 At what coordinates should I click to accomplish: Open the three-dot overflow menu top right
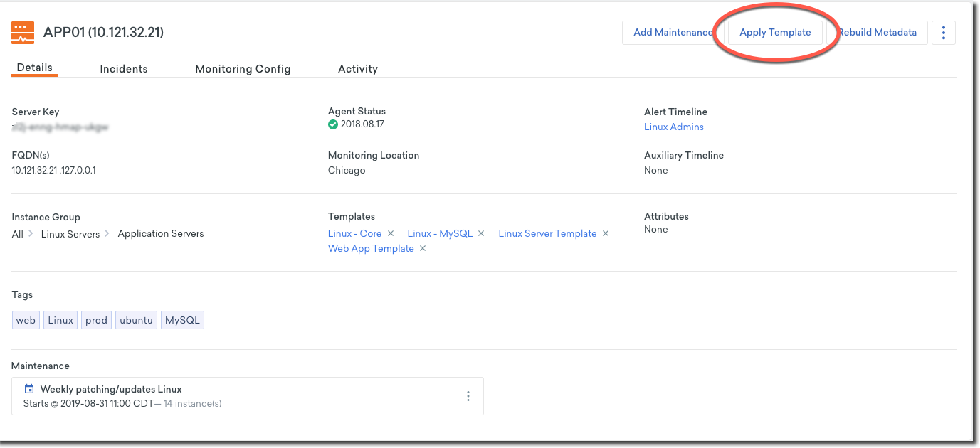click(943, 32)
